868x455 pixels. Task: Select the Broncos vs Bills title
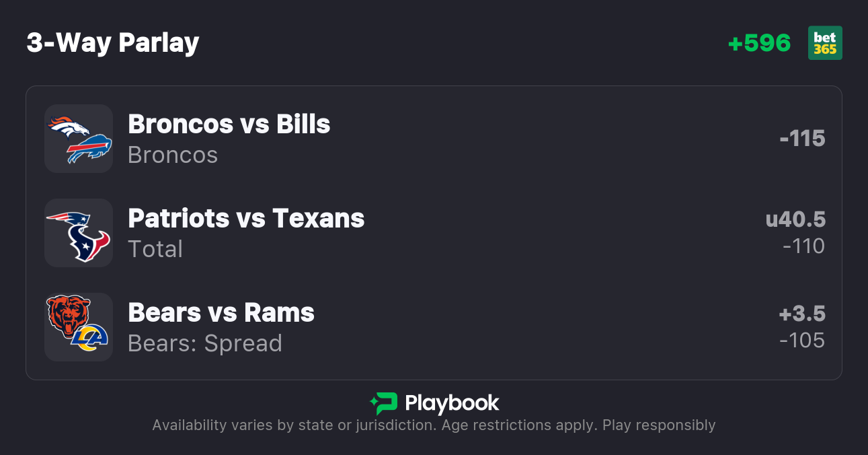pos(229,124)
